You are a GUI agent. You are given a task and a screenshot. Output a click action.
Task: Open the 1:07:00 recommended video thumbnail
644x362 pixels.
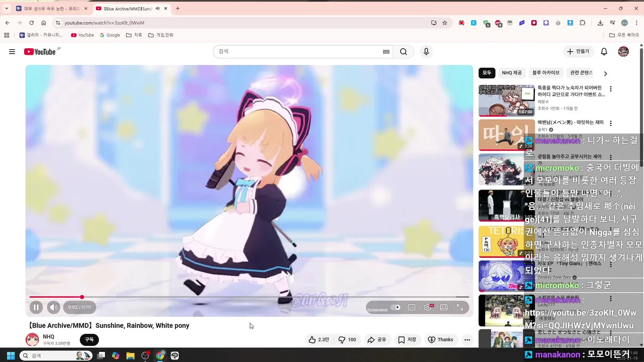[x=507, y=101]
